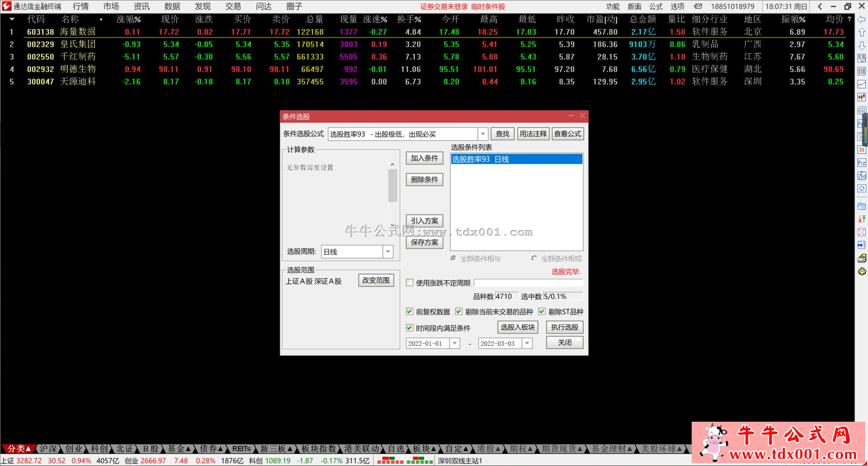Image resolution: width=868 pixels, height=466 pixels.
Task: Open the 选股周期 period dropdown
Action: 388,252
